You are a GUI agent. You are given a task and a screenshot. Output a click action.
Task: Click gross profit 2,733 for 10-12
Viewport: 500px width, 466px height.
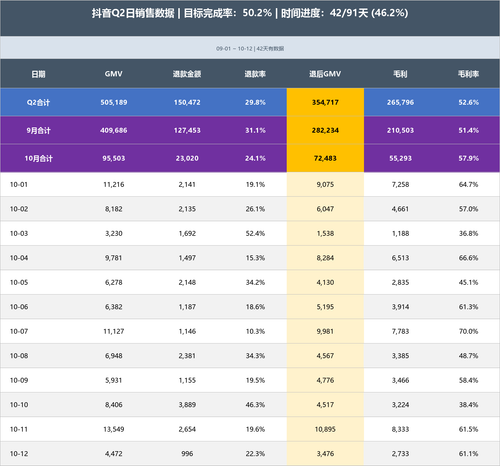tap(400, 454)
